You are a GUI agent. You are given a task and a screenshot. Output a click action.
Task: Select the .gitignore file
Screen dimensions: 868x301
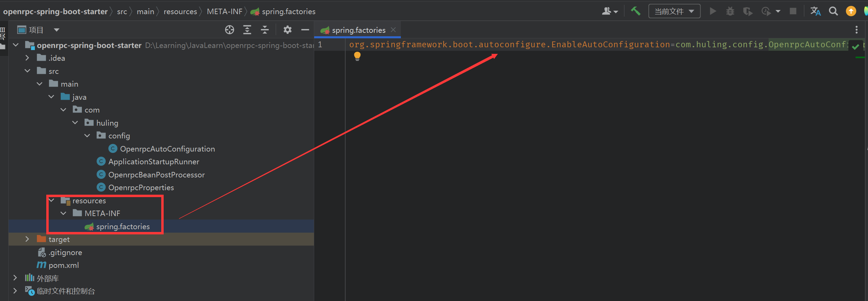[x=65, y=252]
